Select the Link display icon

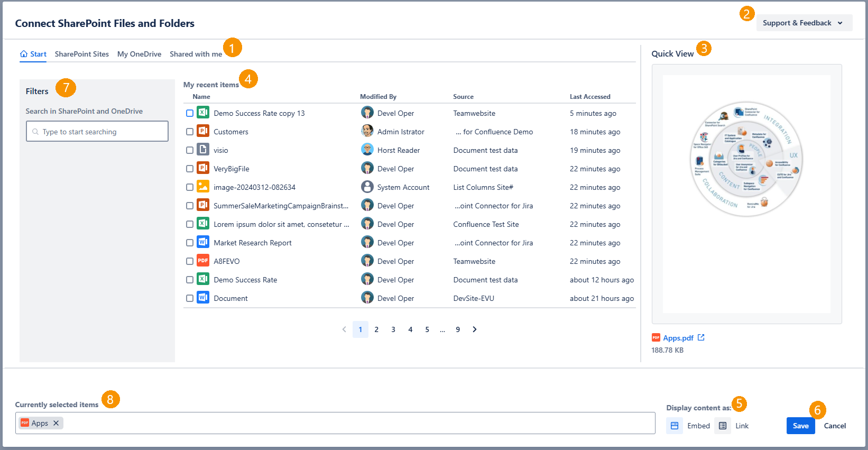[723, 426]
